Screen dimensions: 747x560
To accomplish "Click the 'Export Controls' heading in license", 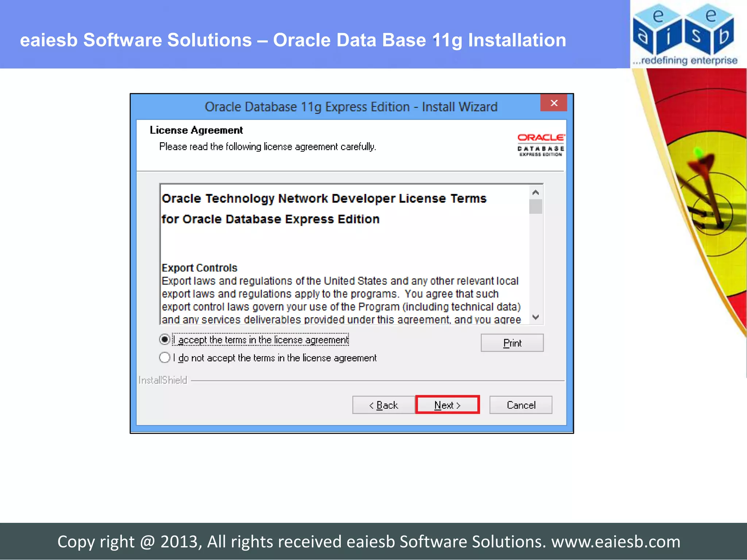I will click(200, 268).
